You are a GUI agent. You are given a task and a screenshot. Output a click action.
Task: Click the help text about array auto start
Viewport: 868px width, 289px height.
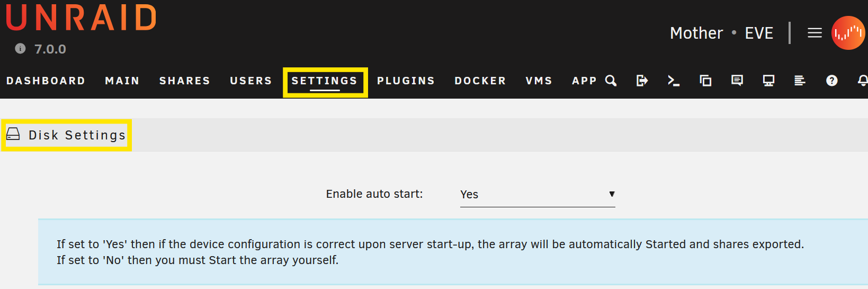tap(430, 252)
